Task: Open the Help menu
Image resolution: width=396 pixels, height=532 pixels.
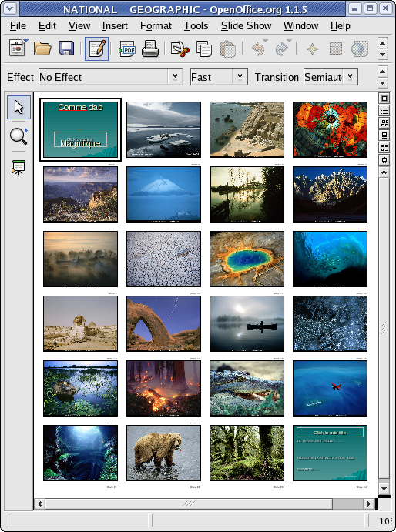Action: click(x=341, y=25)
